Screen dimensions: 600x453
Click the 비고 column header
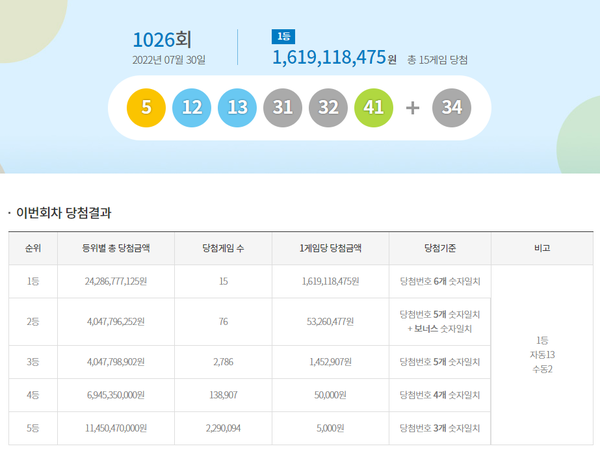coord(542,248)
